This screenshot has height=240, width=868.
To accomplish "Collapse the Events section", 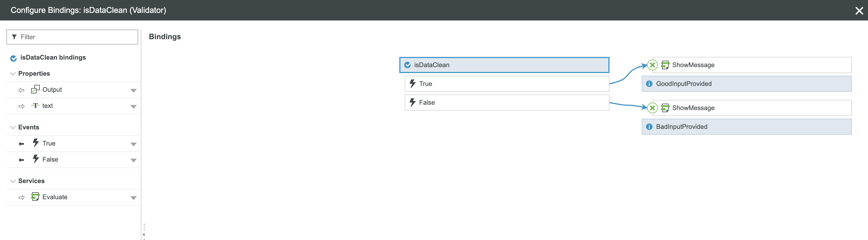I will (x=13, y=127).
